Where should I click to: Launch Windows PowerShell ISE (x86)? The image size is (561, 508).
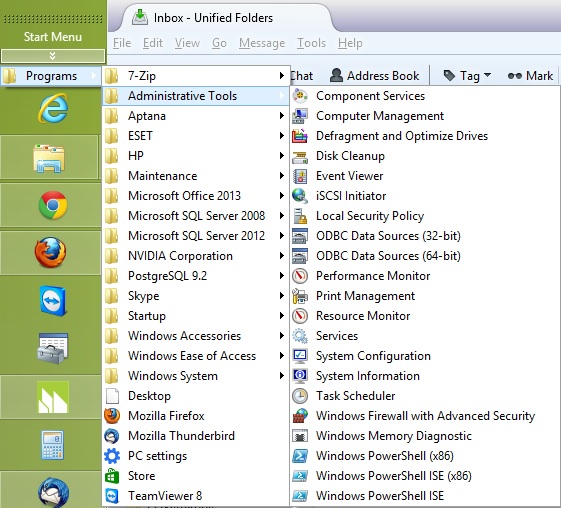(x=425, y=476)
